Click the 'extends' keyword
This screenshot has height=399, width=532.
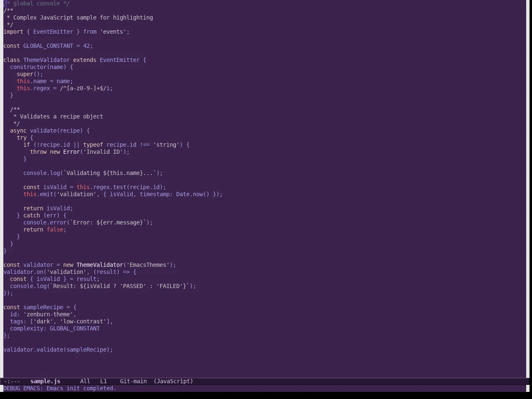click(85, 60)
